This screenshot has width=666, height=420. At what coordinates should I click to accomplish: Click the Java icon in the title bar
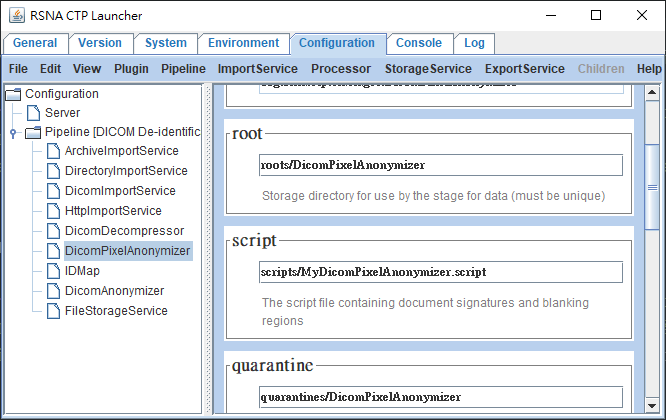coord(17,15)
